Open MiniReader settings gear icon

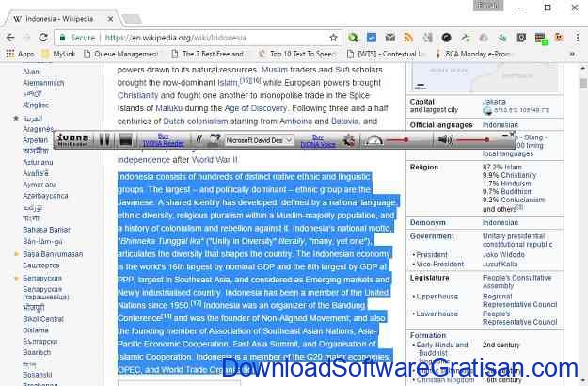point(349,140)
